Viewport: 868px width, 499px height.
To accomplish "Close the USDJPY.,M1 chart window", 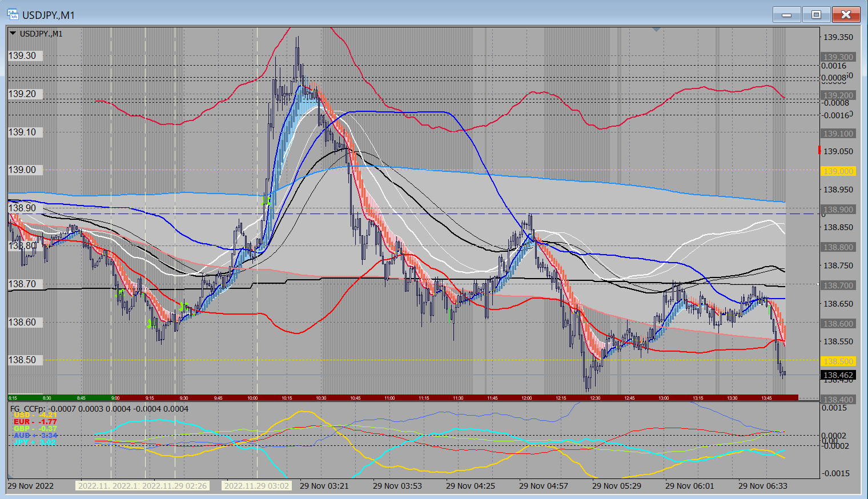I will [846, 14].
